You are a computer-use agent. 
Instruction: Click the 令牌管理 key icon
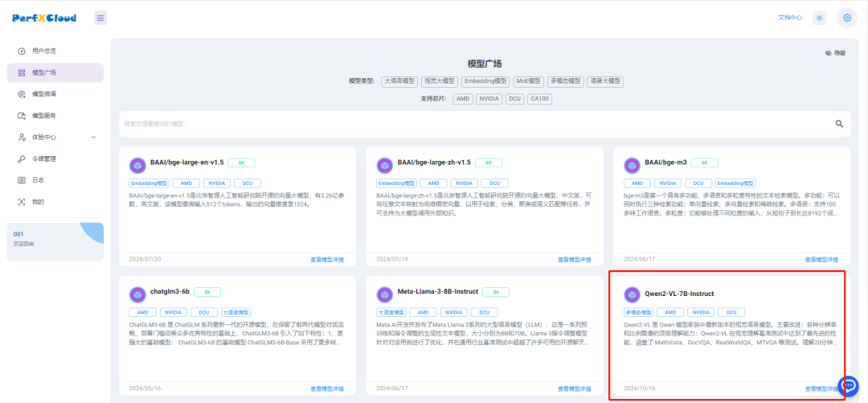coord(22,158)
